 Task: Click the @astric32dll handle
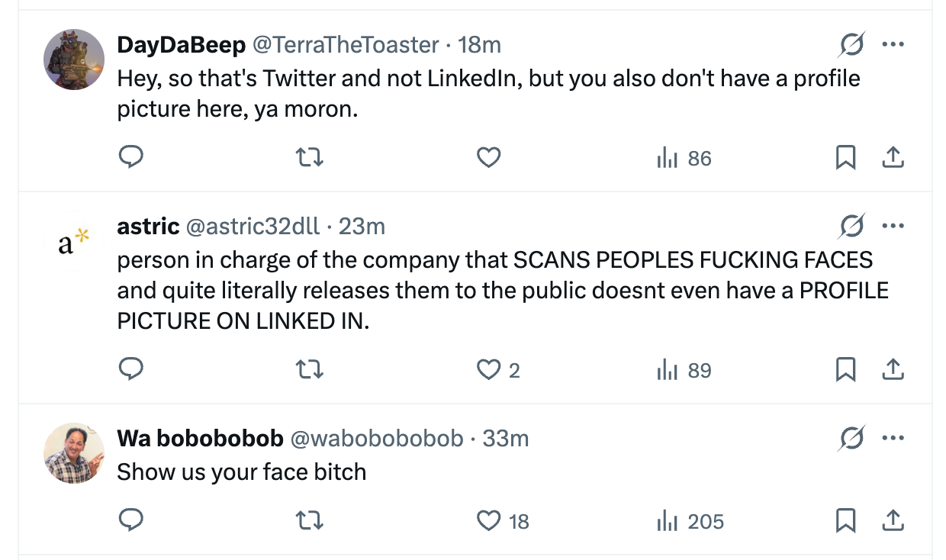253,227
